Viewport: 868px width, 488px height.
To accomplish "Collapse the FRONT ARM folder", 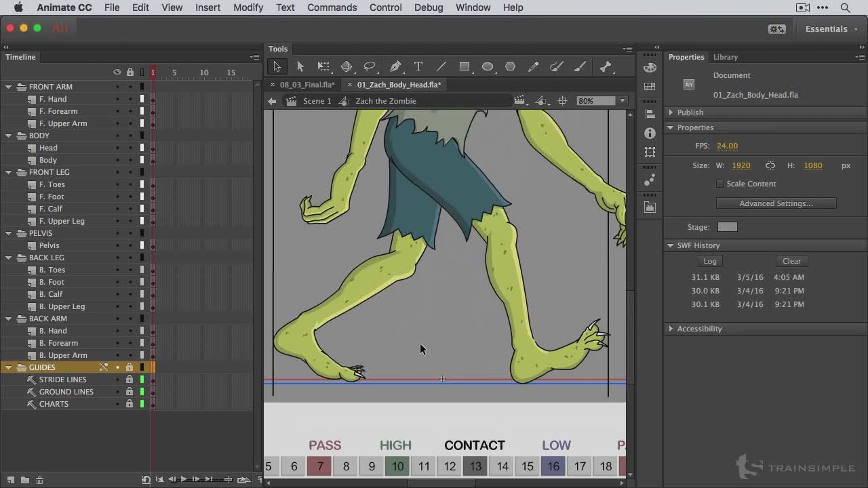I will (9, 87).
